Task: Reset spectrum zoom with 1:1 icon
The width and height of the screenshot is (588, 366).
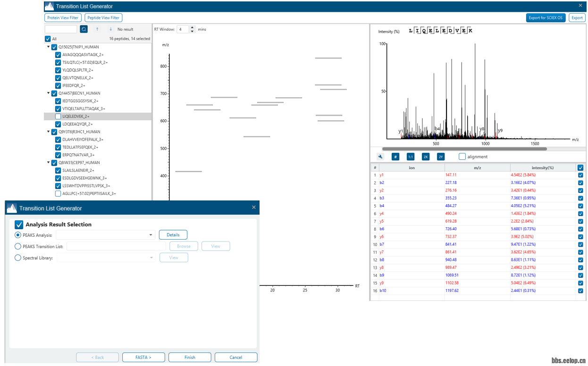Action: [411, 157]
